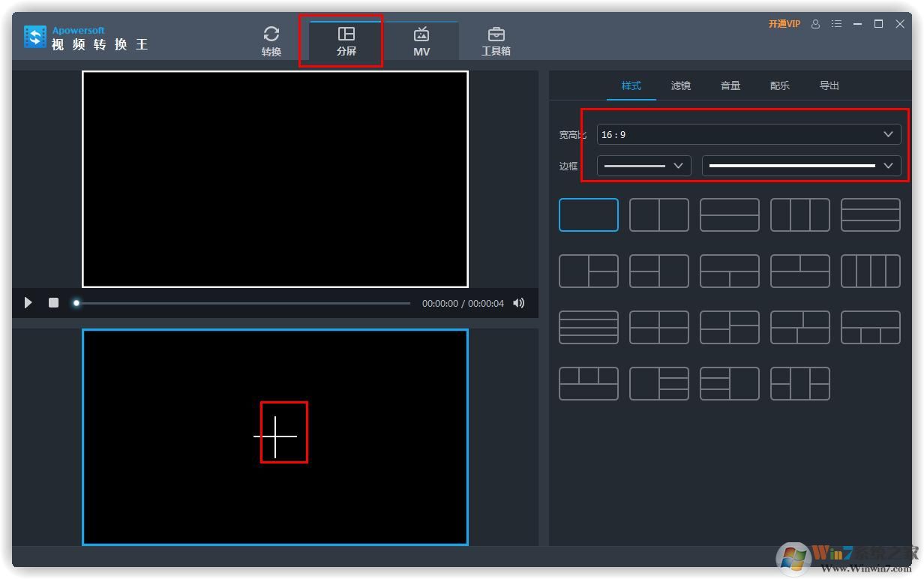The width and height of the screenshot is (924, 579).
Task: Select the four vertical columns layout
Action: [x=870, y=271]
